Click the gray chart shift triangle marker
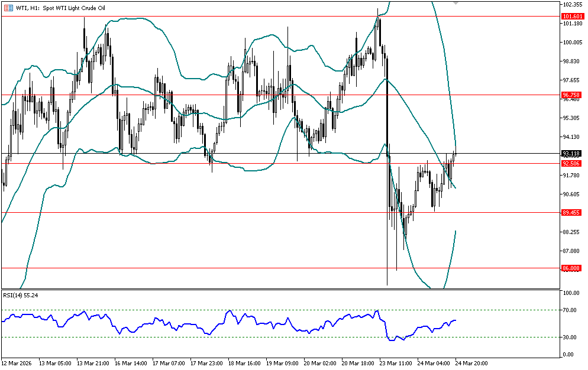This screenshot has height=370, width=588. pos(455,3)
